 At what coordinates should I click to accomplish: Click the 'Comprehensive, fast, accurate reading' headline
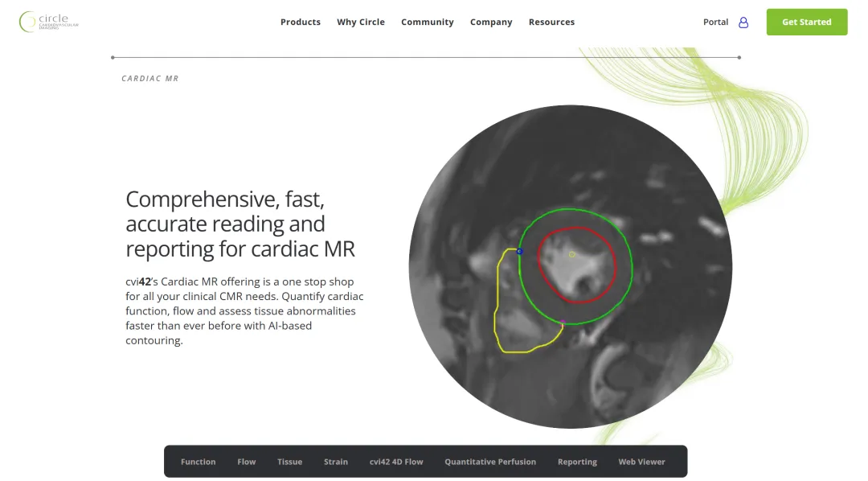pyautogui.click(x=240, y=224)
